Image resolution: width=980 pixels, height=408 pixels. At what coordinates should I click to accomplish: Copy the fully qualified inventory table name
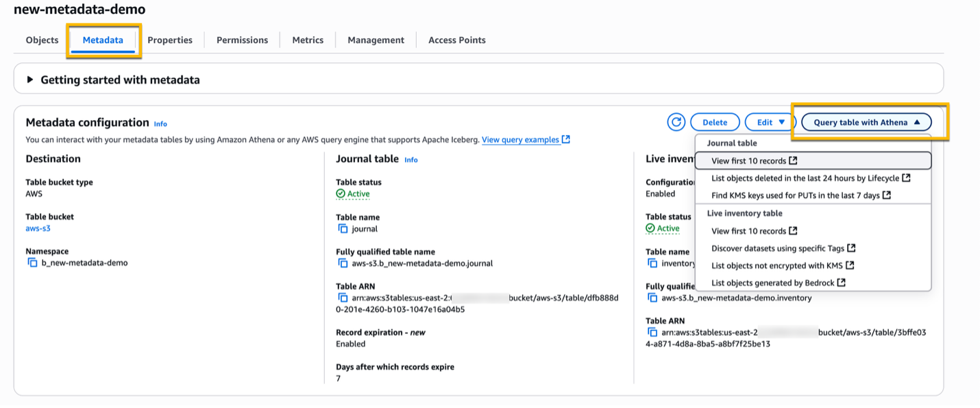tap(653, 298)
